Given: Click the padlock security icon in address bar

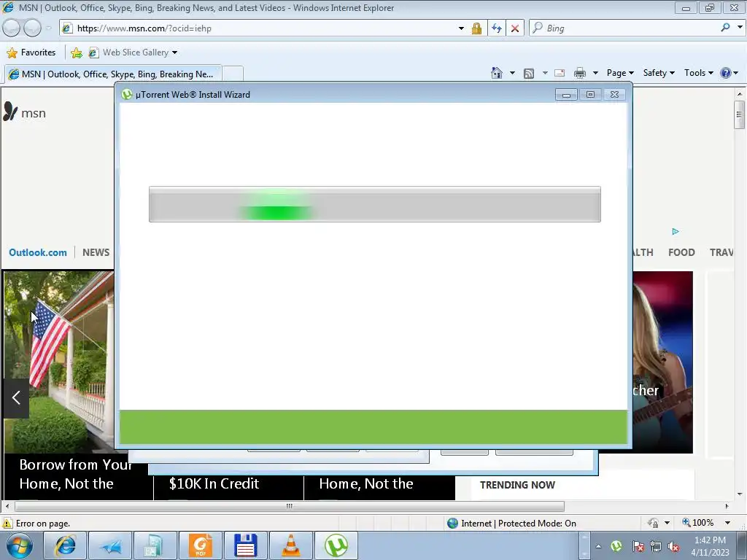Looking at the screenshot, I should [476, 28].
